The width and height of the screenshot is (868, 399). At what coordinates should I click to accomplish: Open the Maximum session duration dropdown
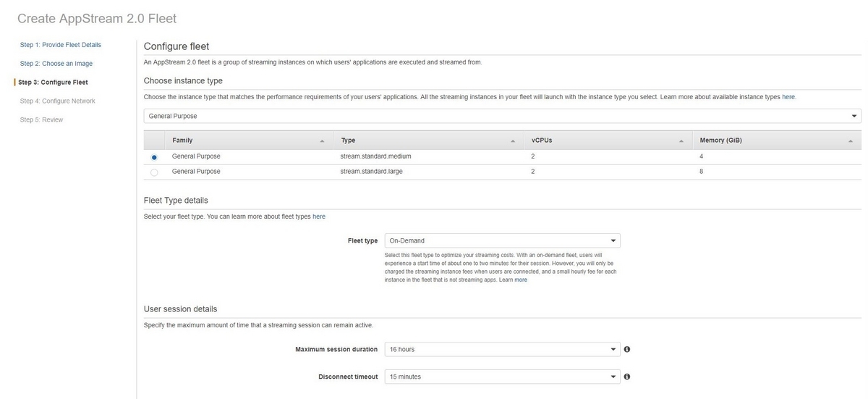(502, 349)
